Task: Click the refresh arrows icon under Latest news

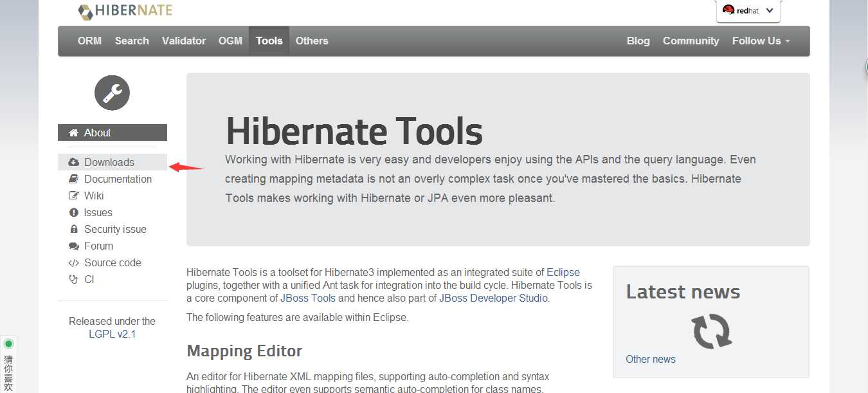Action: click(711, 331)
